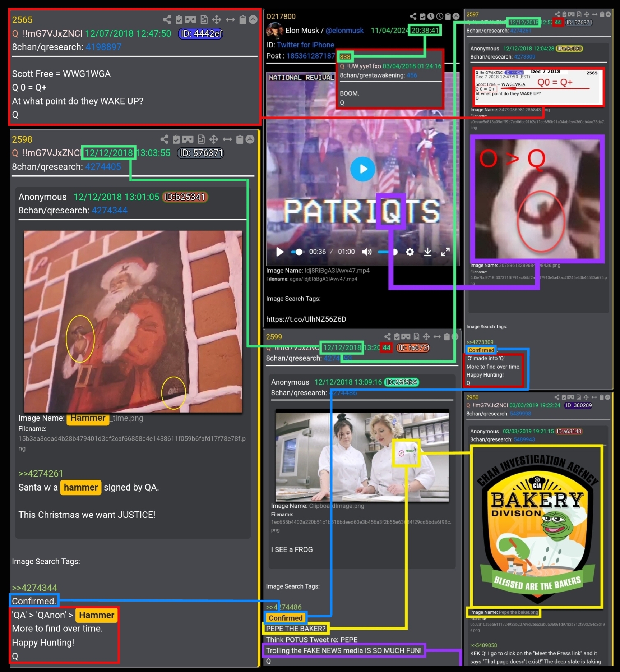
Task: Click the clipboard-check icon on post 2598
Action: pos(176,139)
